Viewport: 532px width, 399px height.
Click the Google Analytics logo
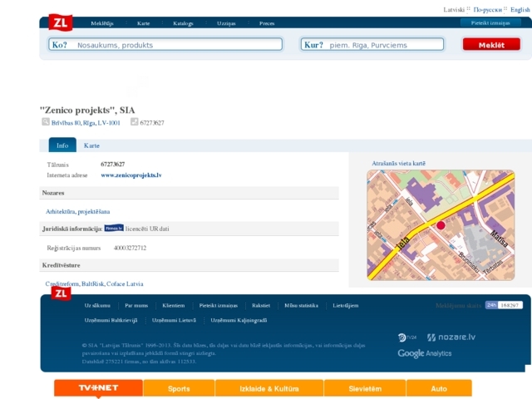tap(425, 353)
